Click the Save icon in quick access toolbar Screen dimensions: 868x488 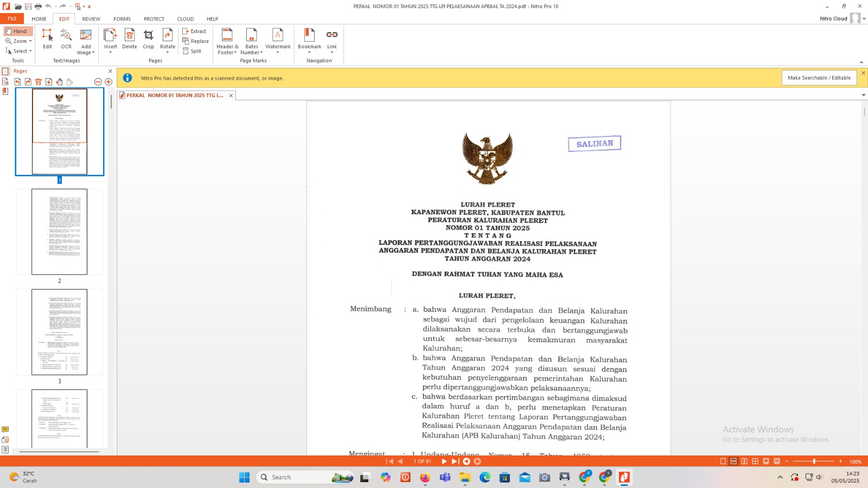click(28, 7)
